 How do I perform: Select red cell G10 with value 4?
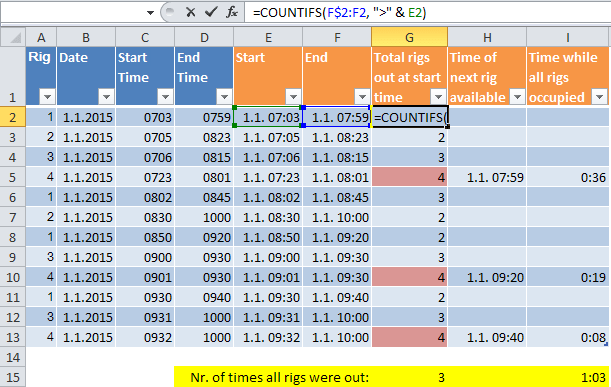pos(410,277)
